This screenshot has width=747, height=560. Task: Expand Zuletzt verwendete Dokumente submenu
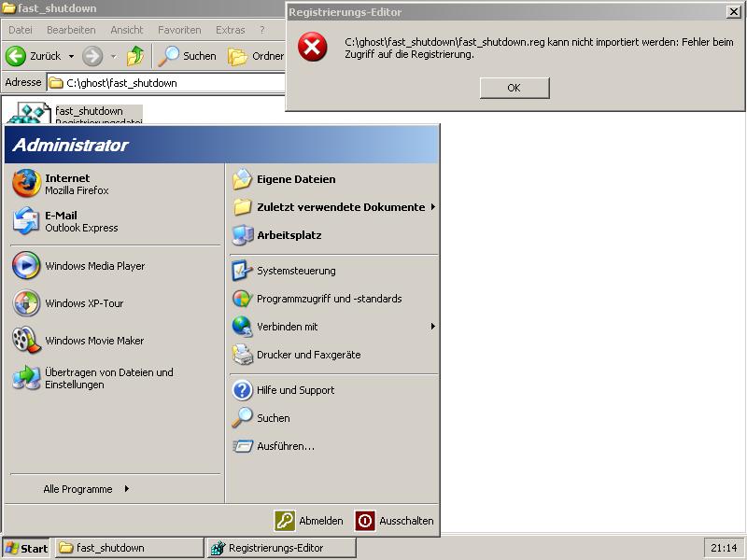tap(333, 207)
